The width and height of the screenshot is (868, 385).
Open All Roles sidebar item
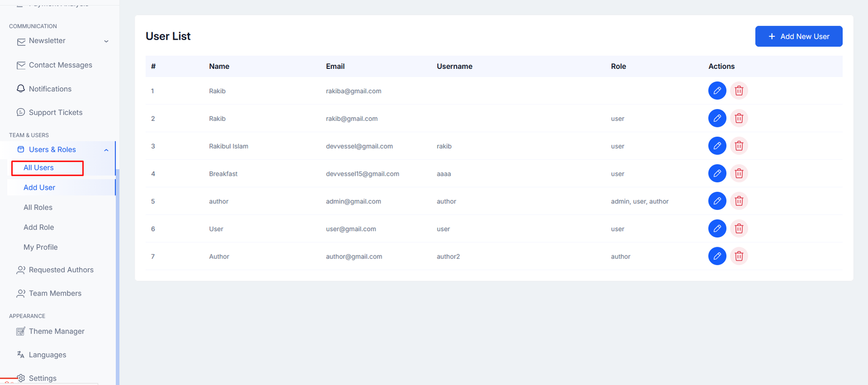(x=38, y=208)
